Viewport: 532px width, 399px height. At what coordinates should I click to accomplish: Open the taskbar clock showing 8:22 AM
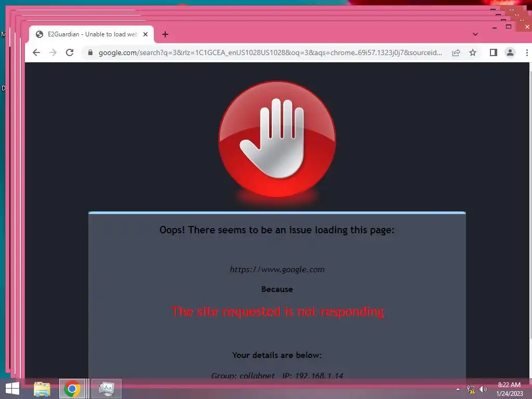pos(509,389)
